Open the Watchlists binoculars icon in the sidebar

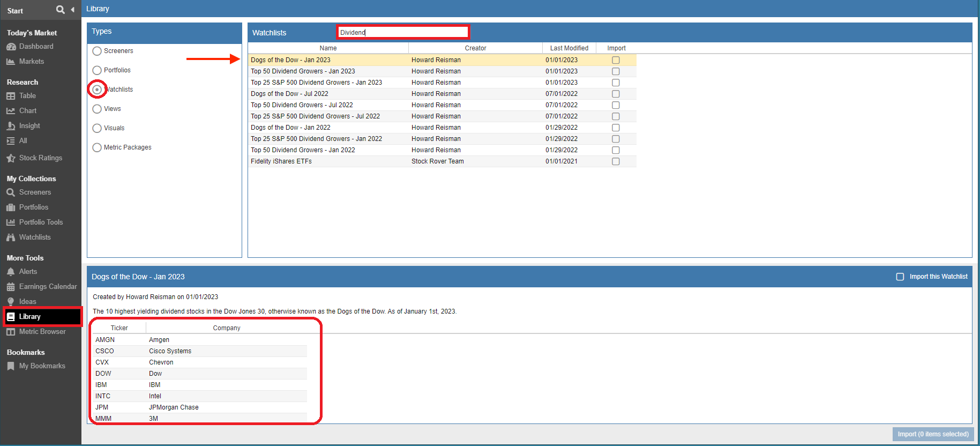(x=11, y=237)
